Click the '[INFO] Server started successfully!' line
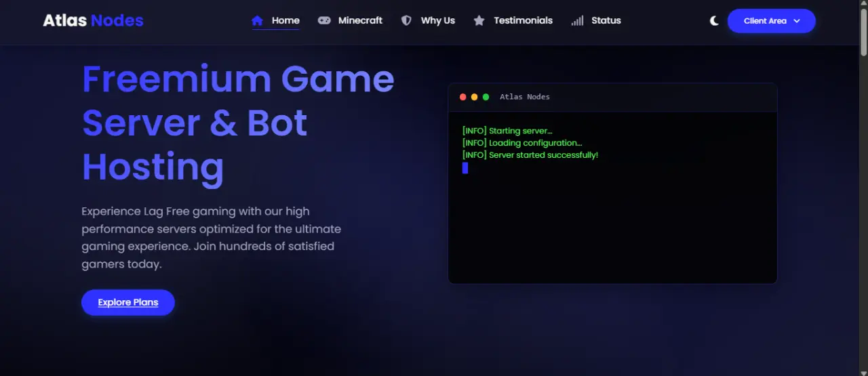The width and height of the screenshot is (868, 376). tap(530, 155)
